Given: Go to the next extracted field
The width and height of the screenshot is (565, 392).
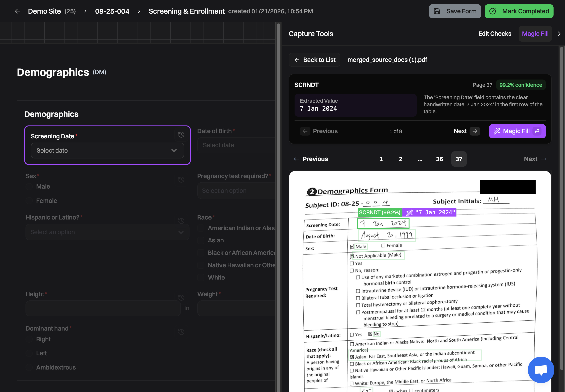Looking at the screenshot, I should [467, 131].
